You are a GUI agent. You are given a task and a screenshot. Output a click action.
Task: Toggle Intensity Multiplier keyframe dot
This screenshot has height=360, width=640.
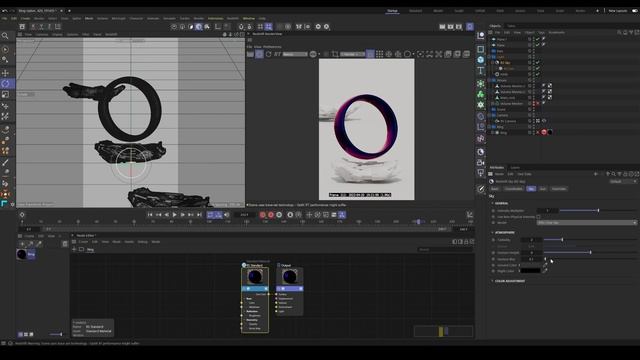(x=493, y=211)
